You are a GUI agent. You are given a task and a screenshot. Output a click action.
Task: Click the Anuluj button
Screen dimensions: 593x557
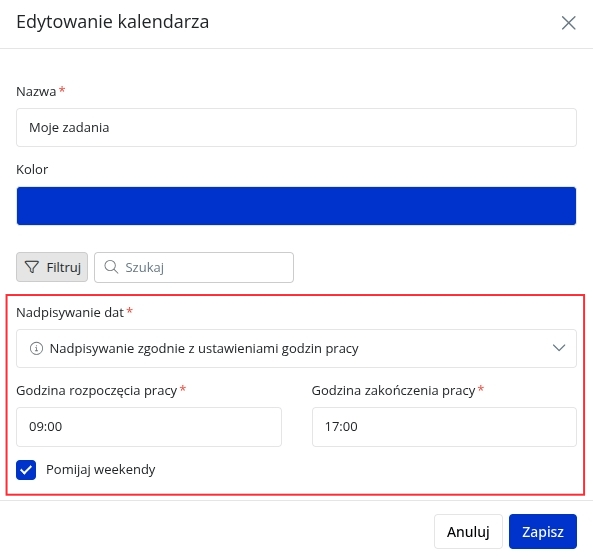pos(468,531)
